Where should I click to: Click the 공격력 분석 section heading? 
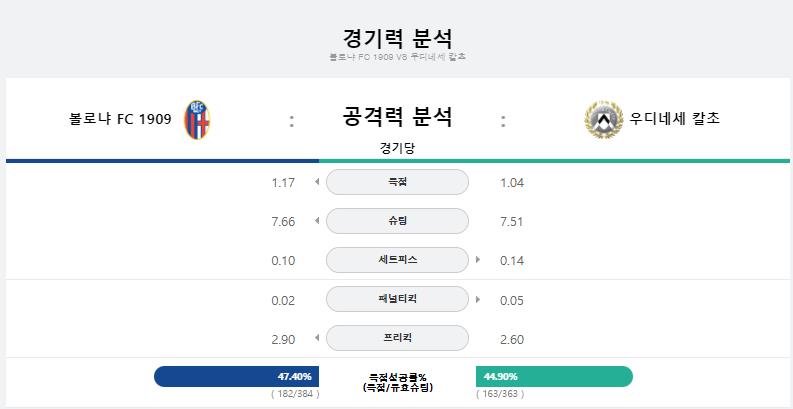(398, 117)
